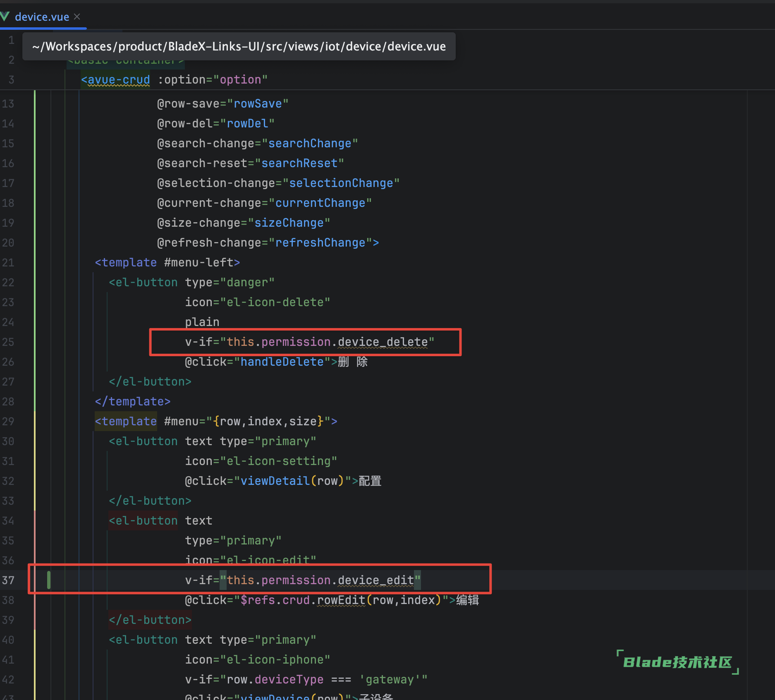Click line number 37 in the gutter
This screenshot has width=775, height=700.
click(8, 580)
